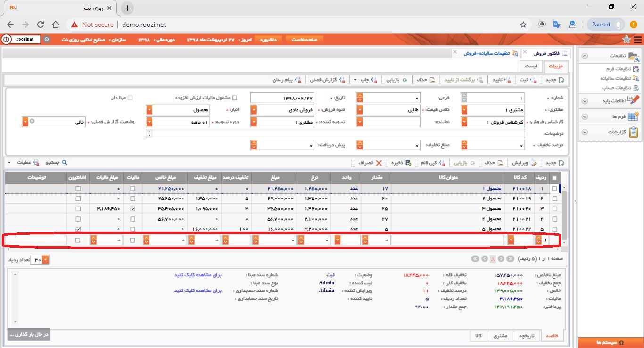Click the star icon in the orange header
This screenshot has width=644, height=348.
click(x=627, y=39)
